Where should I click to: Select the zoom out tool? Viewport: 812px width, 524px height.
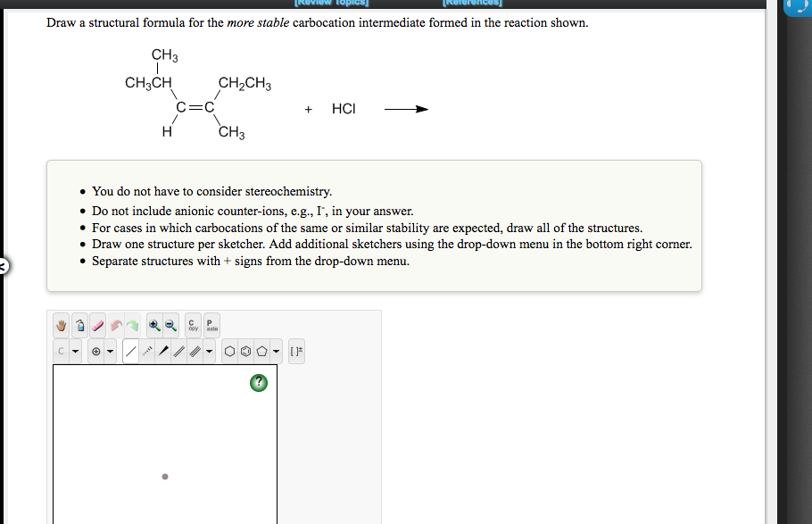coord(170,325)
